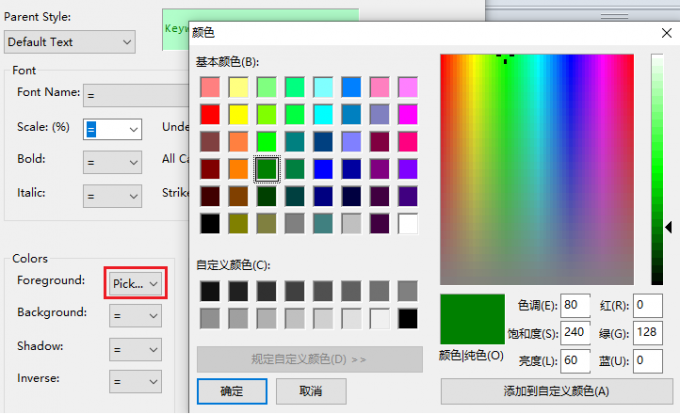This screenshot has height=414, width=680.
Task: Select the black custom swatch at row end
Action: (408, 319)
